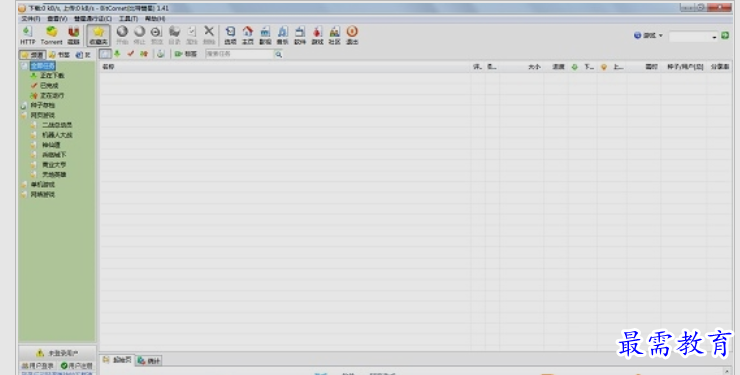This screenshot has width=740, height=375.
Task: Click the 用户登录 login link
Action: point(37,366)
